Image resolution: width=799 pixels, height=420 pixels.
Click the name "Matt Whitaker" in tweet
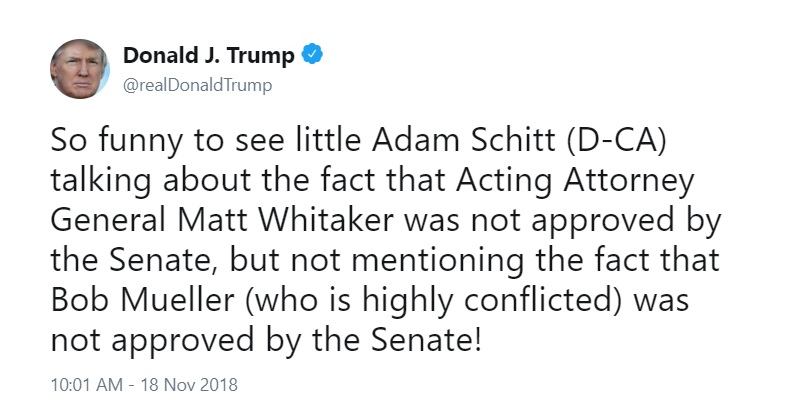pyautogui.click(x=286, y=220)
